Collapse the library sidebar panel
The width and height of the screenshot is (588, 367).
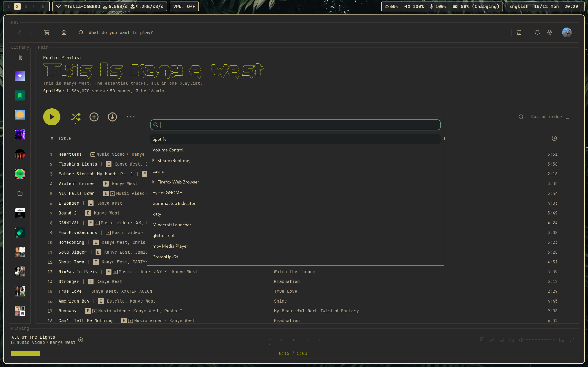tap(20, 57)
